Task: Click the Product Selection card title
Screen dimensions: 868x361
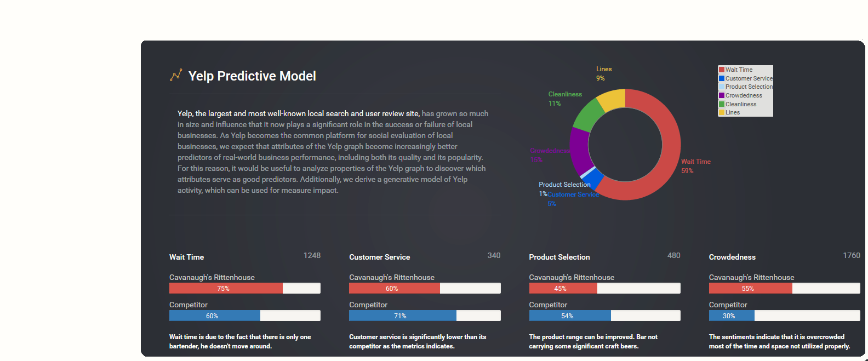Action: pos(559,257)
